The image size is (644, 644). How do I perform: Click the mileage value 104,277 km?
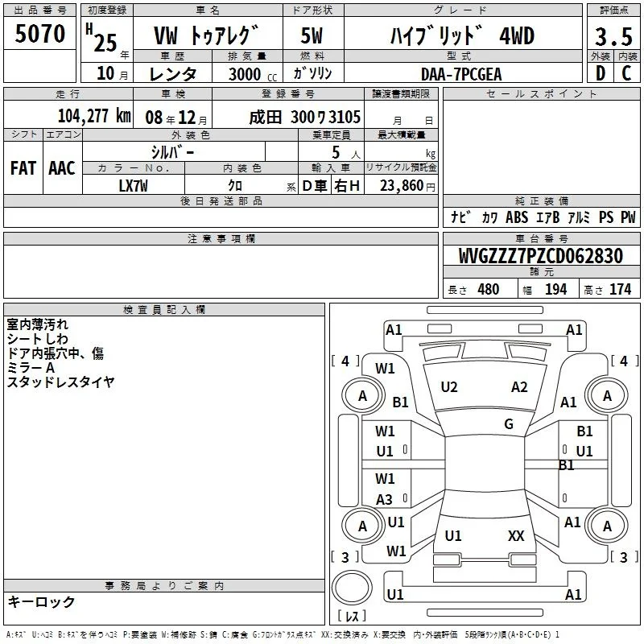(x=94, y=116)
